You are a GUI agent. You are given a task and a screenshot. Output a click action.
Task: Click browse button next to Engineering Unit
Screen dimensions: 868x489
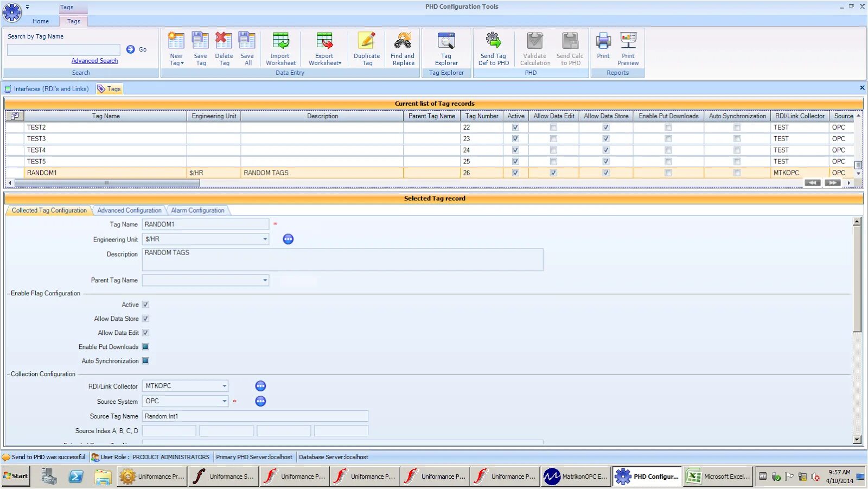(x=288, y=239)
